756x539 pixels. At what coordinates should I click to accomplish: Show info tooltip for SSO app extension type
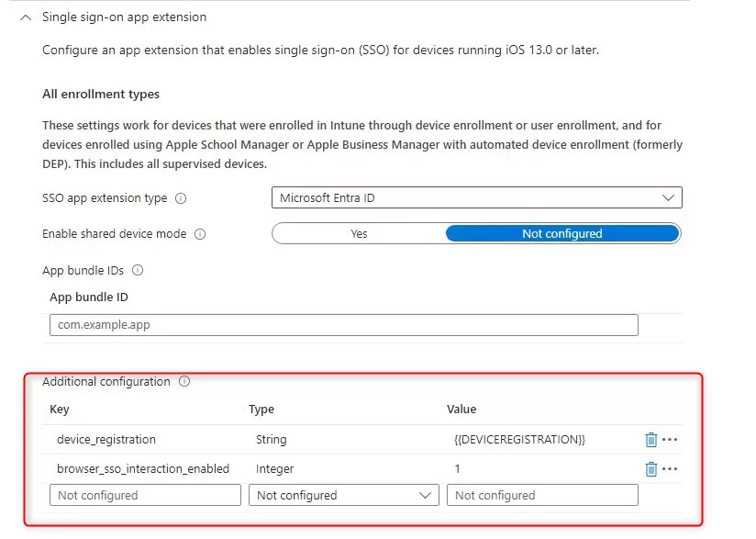click(181, 198)
